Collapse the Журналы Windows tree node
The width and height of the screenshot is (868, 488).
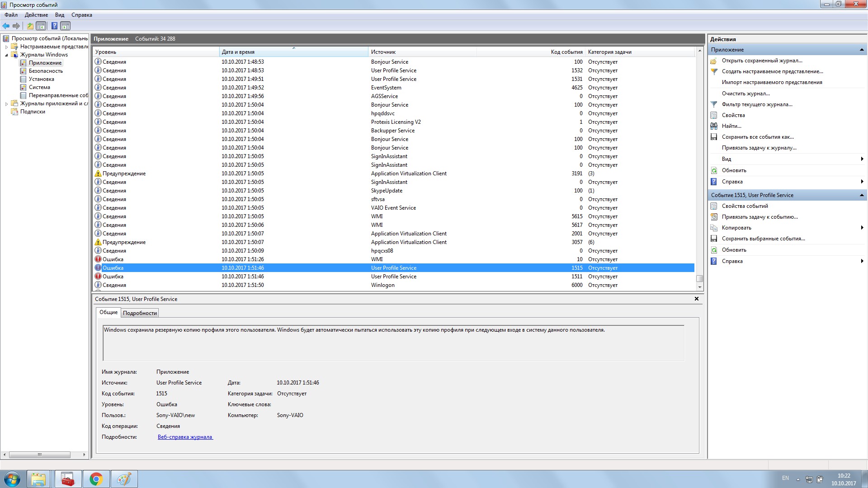pos(6,55)
